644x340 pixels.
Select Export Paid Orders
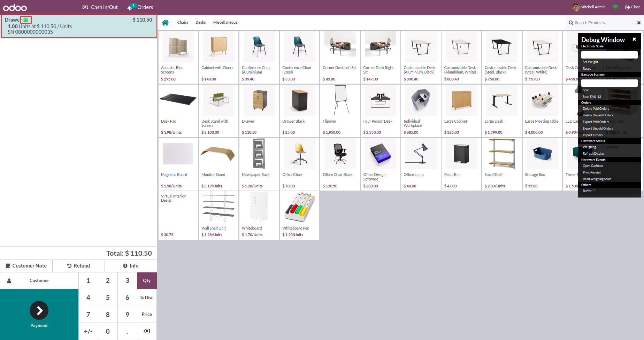pos(596,122)
